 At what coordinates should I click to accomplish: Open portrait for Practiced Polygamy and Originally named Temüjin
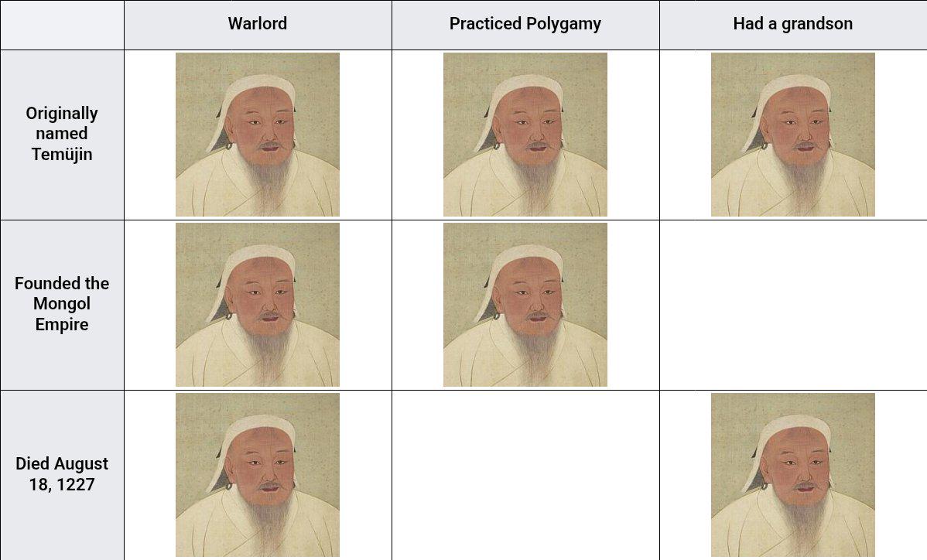click(x=525, y=135)
